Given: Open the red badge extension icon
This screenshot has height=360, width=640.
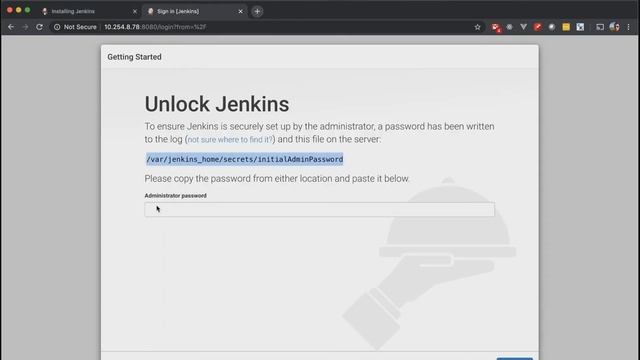Looking at the screenshot, I should point(496,27).
